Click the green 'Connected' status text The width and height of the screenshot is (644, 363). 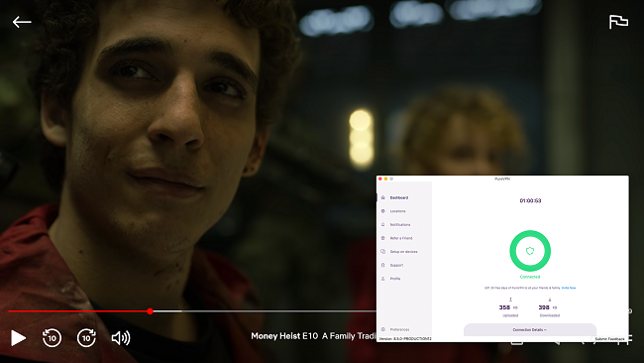pyautogui.click(x=530, y=277)
